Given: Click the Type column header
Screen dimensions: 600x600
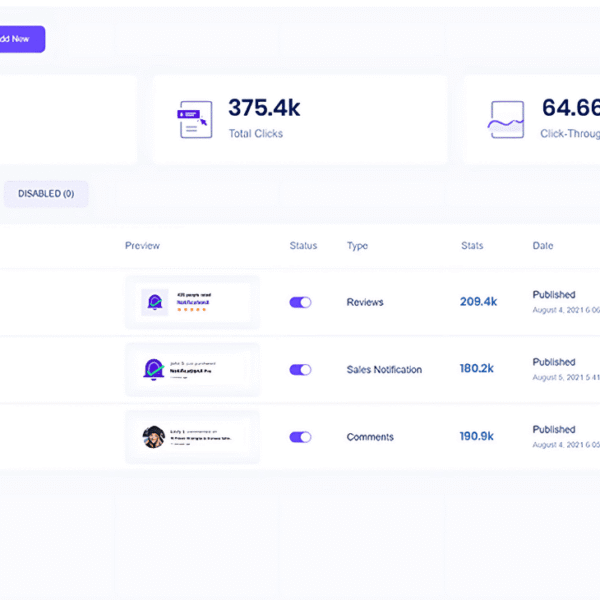Looking at the screenshot, I should tap(357, 246).
